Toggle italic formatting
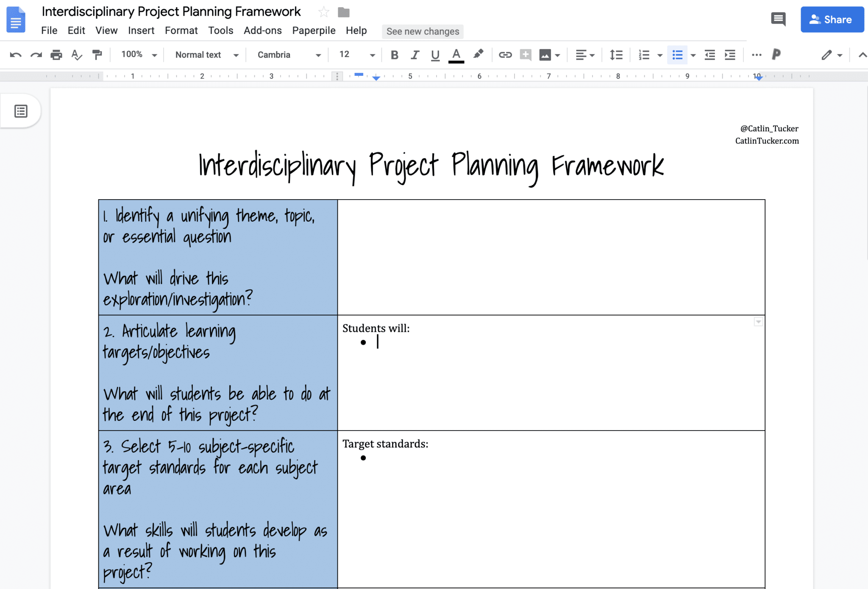Image resolution: width=868 pixels, height=589 pixels. (415, 54)
